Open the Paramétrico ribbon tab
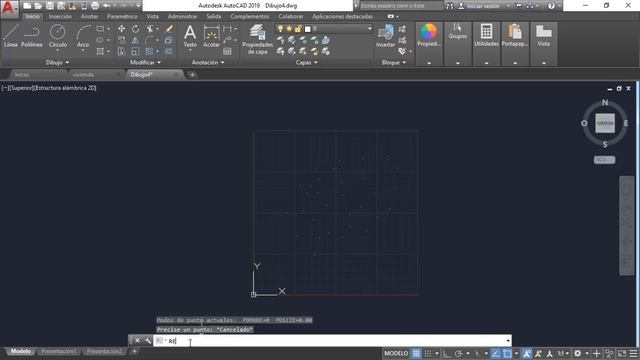 point(122,16)
